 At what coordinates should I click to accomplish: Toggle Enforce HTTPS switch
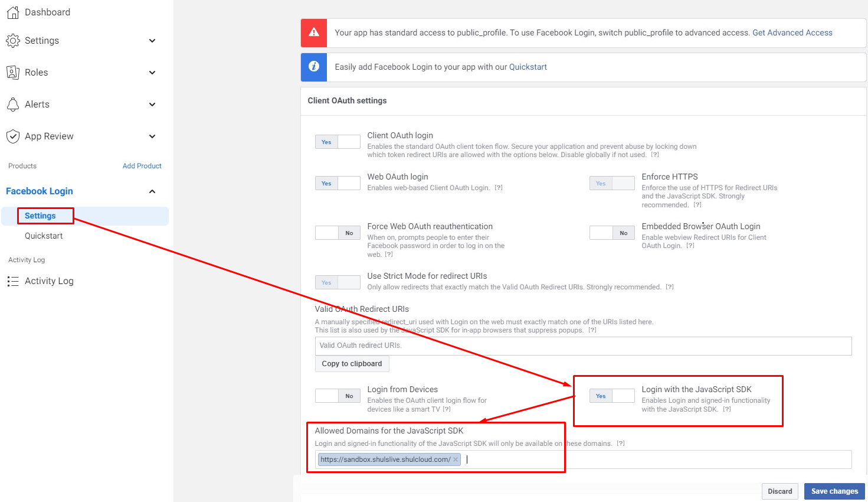point(612,184)
